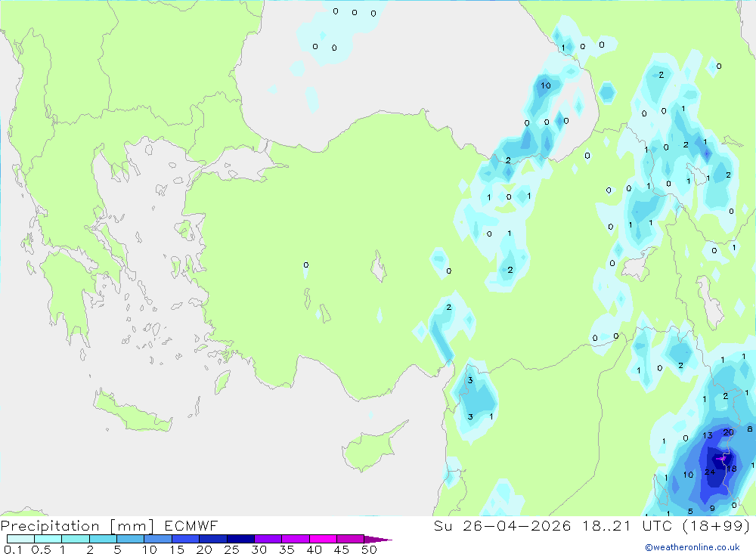Choose the 25–30 mm purple legend swatch

240,539
